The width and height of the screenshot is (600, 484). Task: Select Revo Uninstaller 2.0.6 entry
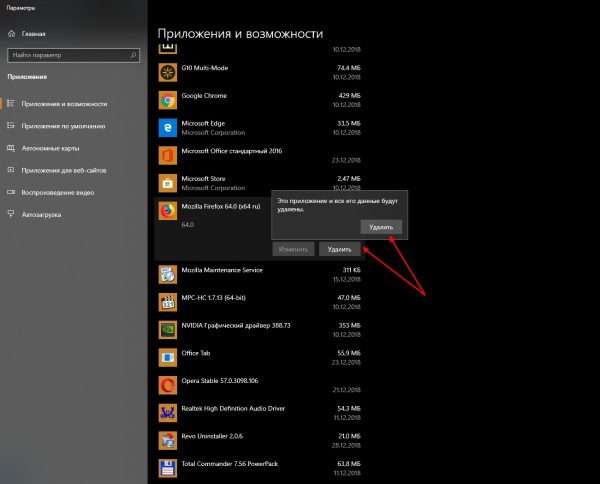[x=212, y=436]
